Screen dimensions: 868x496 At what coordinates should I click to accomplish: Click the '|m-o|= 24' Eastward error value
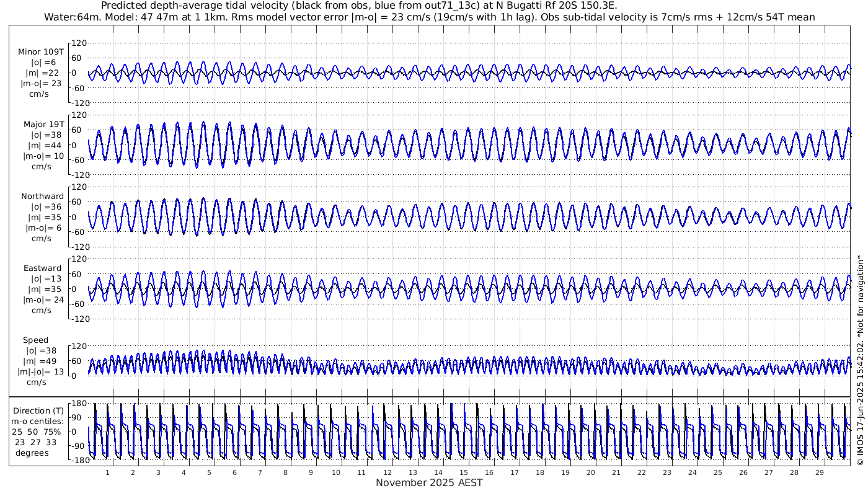click(x=42, y=300)
